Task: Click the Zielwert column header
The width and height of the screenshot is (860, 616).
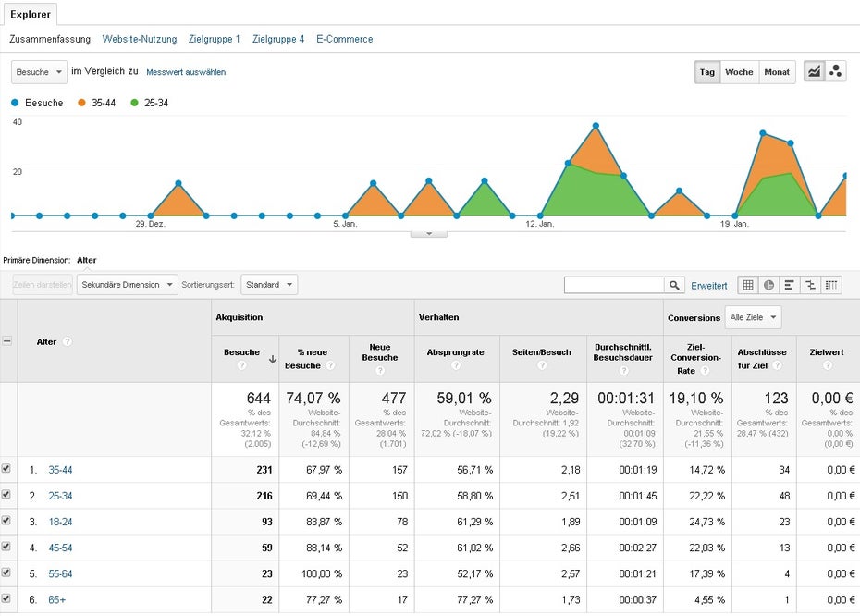Action: point(827,352)
